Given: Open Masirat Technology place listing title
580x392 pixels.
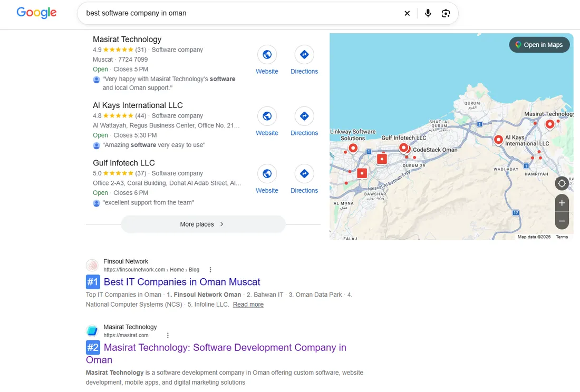Looking at the screenshot, I should pos(127,39).
